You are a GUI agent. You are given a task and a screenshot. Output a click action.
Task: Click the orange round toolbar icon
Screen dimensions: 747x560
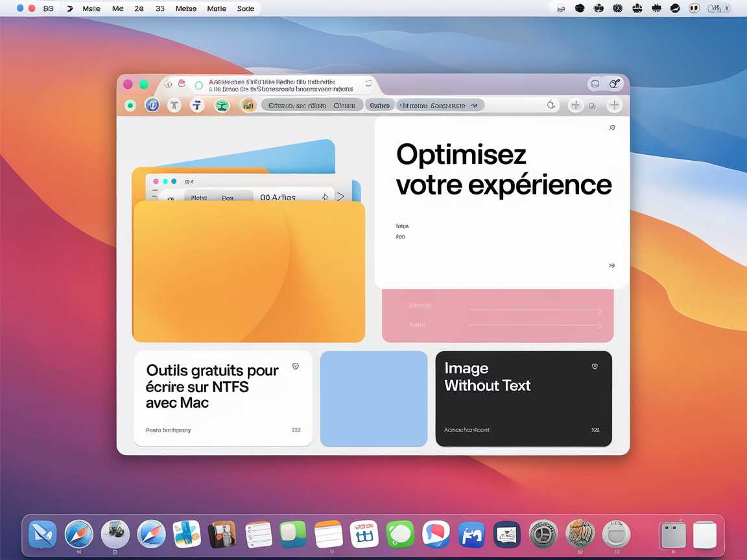[248, 105]
